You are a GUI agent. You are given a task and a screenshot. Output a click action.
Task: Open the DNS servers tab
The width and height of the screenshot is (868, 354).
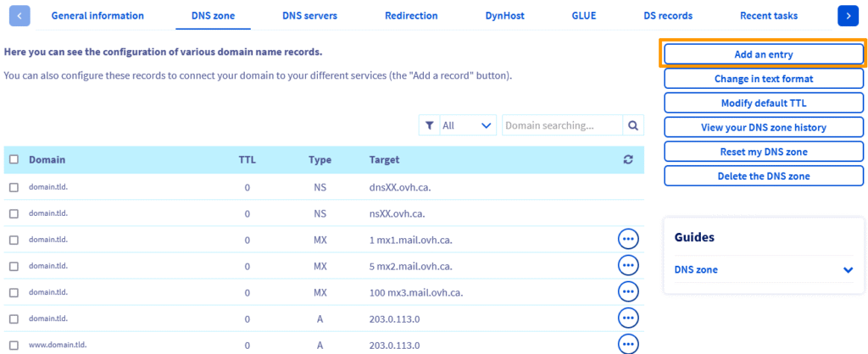point(309,15)
